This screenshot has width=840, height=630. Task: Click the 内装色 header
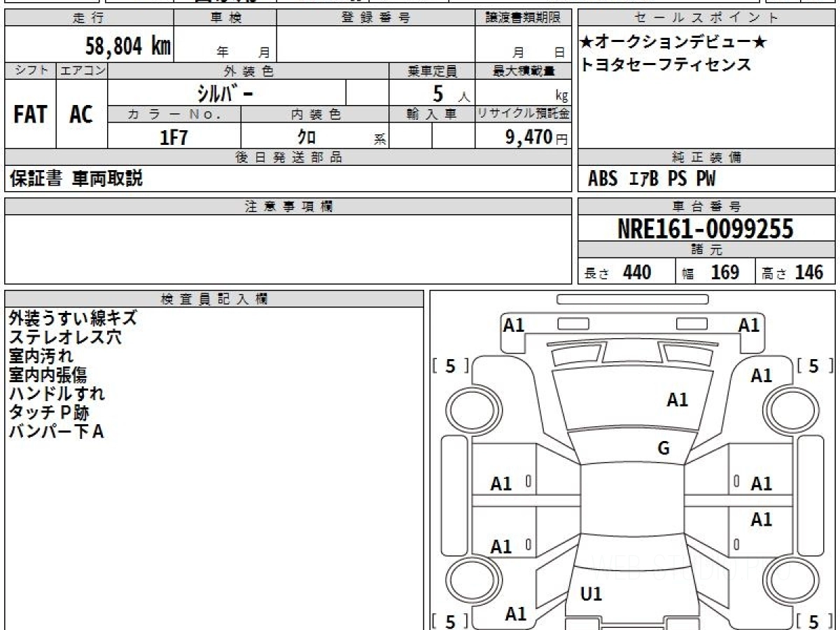[315, 114]
